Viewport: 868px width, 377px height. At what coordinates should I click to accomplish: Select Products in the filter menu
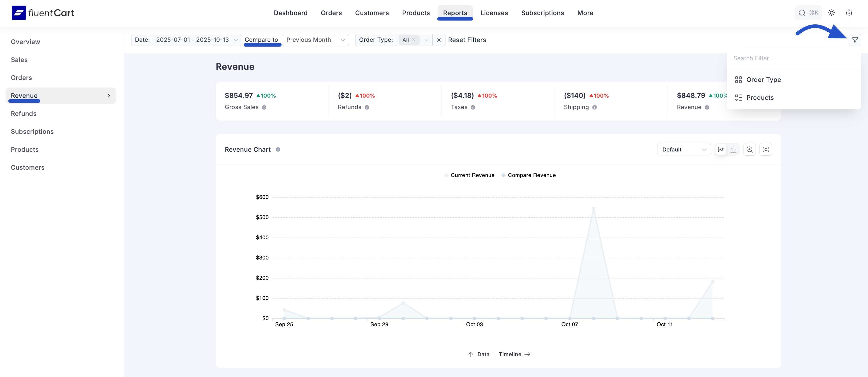click(760, 97)
